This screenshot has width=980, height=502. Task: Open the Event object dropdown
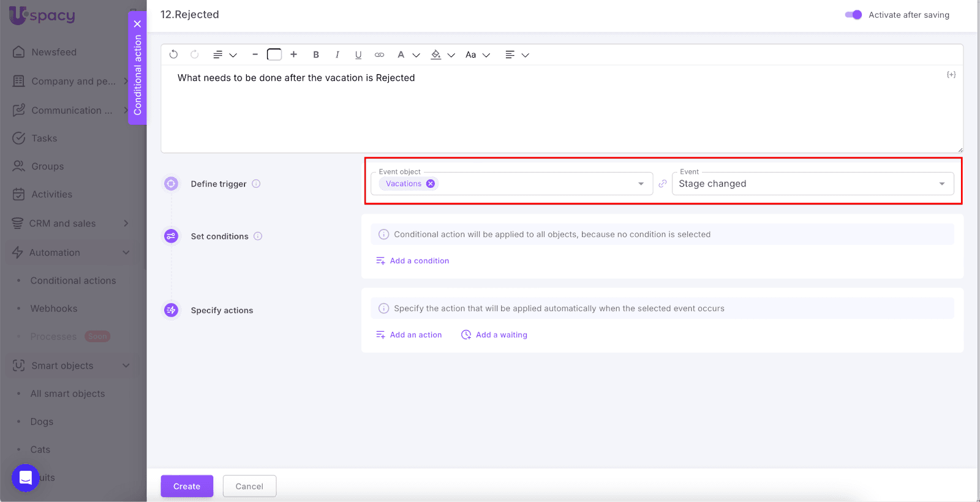pos(641,184)
